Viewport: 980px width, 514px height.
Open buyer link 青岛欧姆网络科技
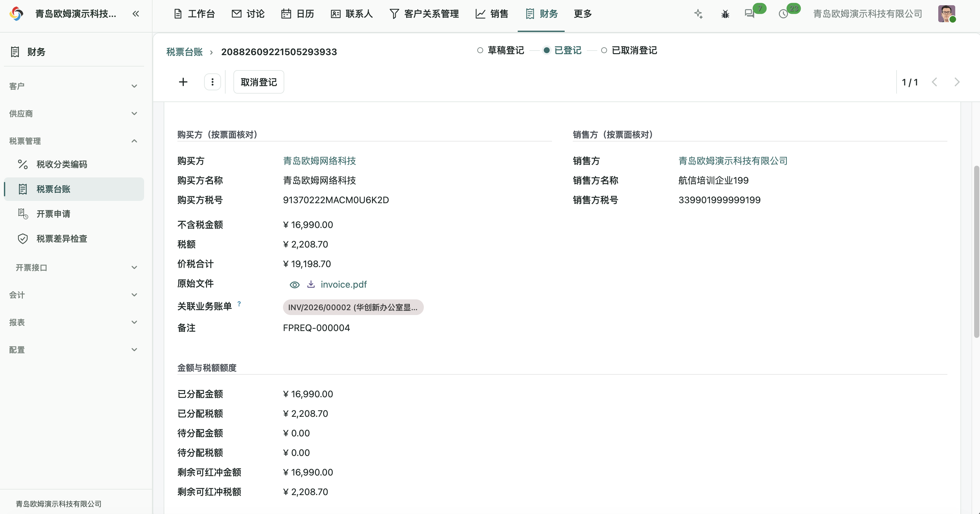coord(319,161)
